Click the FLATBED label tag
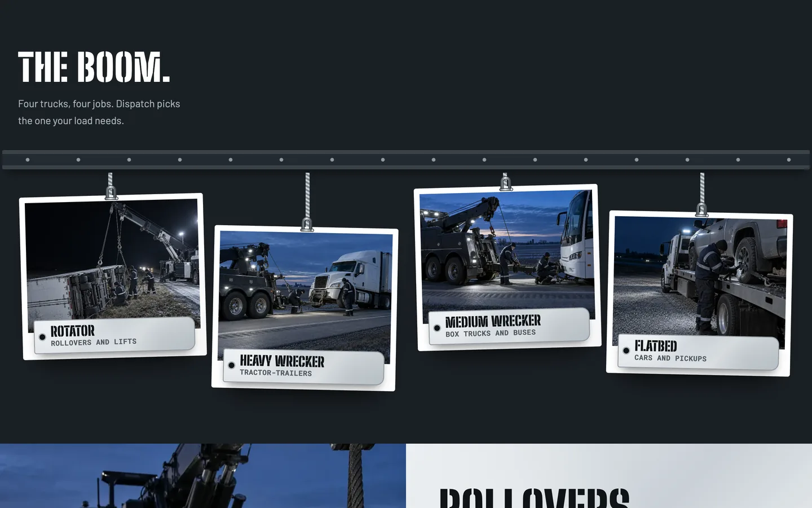The image size is (812, 508). point(699,352)
